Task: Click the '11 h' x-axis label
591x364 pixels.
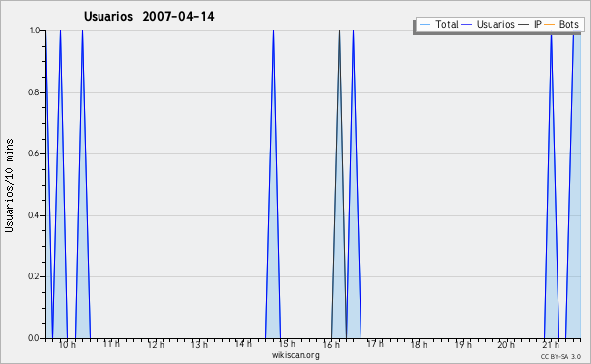Action: 111,344
